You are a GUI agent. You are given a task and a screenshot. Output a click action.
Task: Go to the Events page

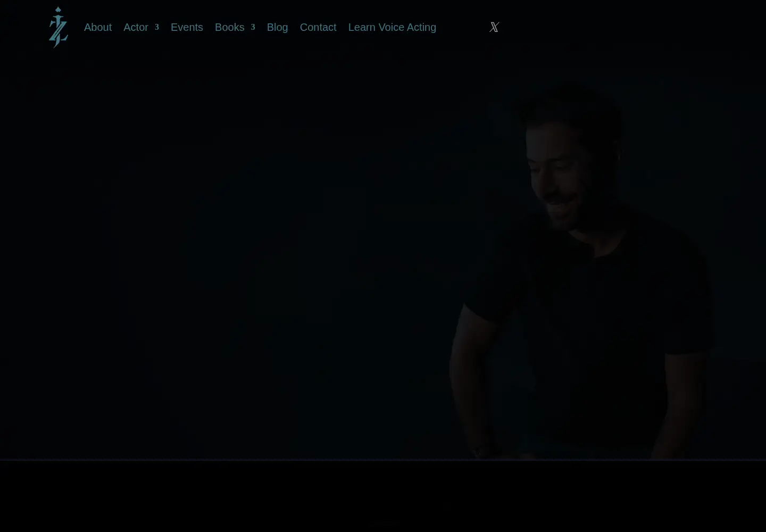coord(187,27)
